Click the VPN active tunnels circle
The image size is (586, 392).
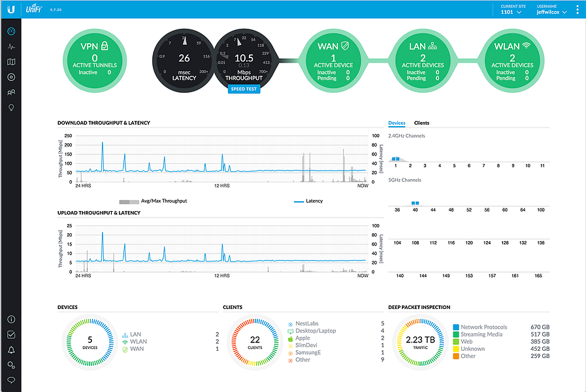point(95,61)
